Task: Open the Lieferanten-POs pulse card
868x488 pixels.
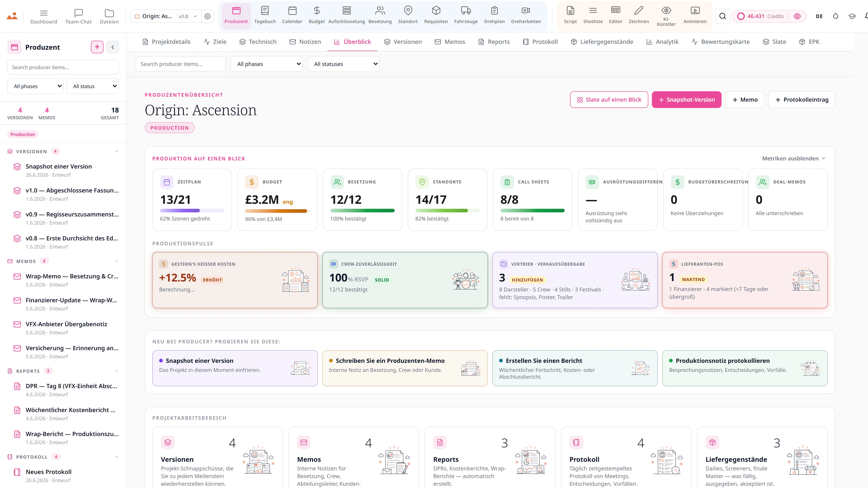Action: (745, 280)
